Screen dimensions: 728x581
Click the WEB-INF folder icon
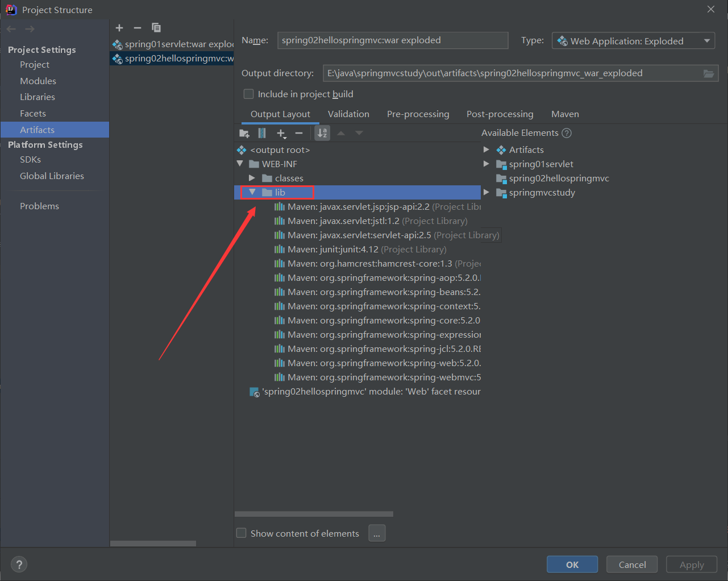254,164
